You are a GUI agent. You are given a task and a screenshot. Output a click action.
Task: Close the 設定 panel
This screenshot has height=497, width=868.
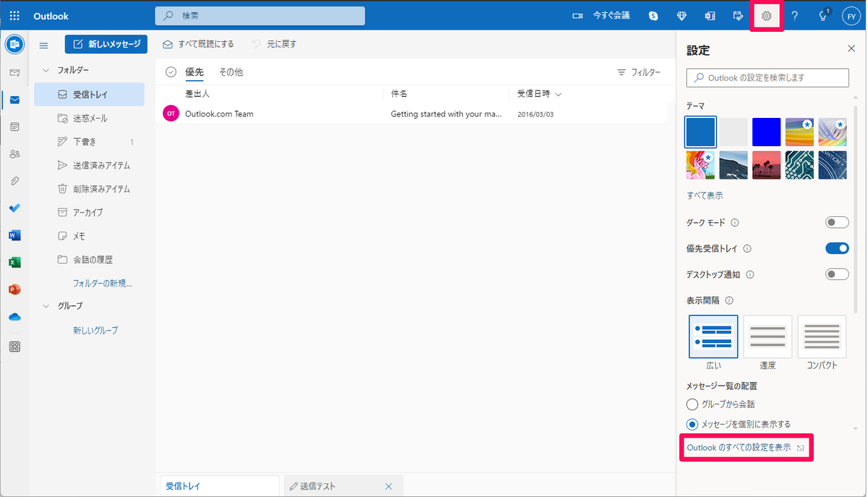[x=851, y=48]
